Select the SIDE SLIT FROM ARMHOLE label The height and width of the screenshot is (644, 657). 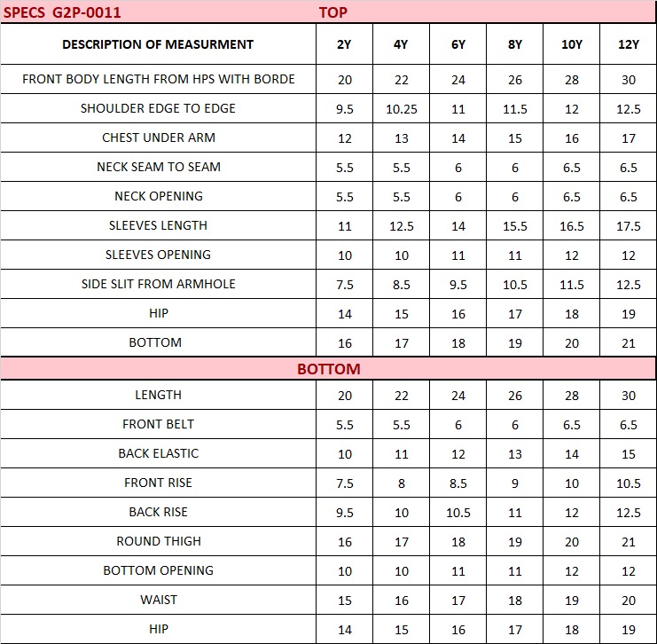point(158,284)
